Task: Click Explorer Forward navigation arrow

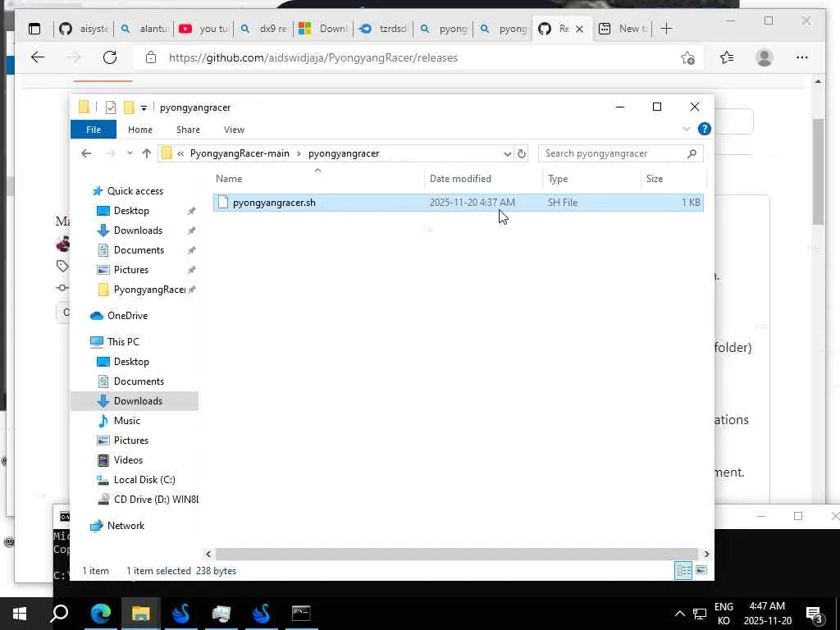Action: click(x=111, y=153)
